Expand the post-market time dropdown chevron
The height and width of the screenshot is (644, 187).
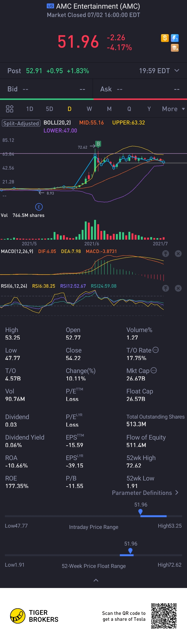[x=177, y=71]
